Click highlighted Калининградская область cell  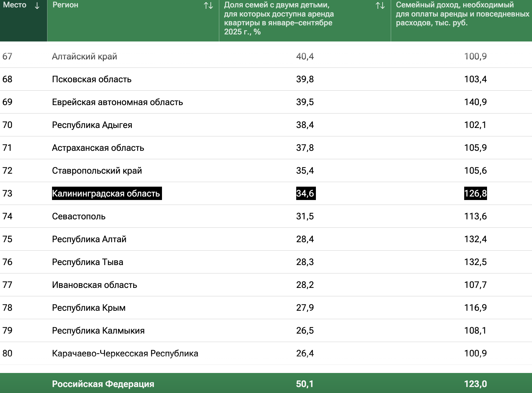[x=106, y=193]
